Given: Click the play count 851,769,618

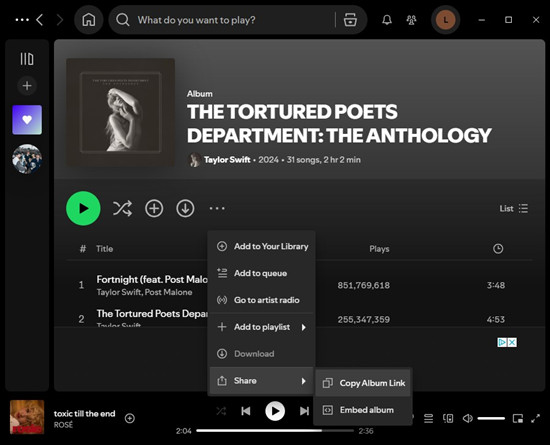Looking at the screenshot, I should tap(363, 285).
